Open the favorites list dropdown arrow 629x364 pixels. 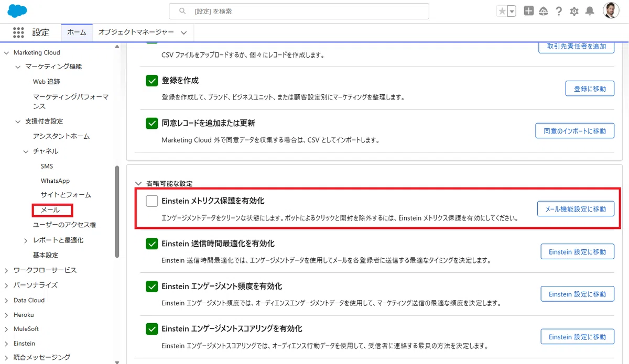[x=512, y=11]
